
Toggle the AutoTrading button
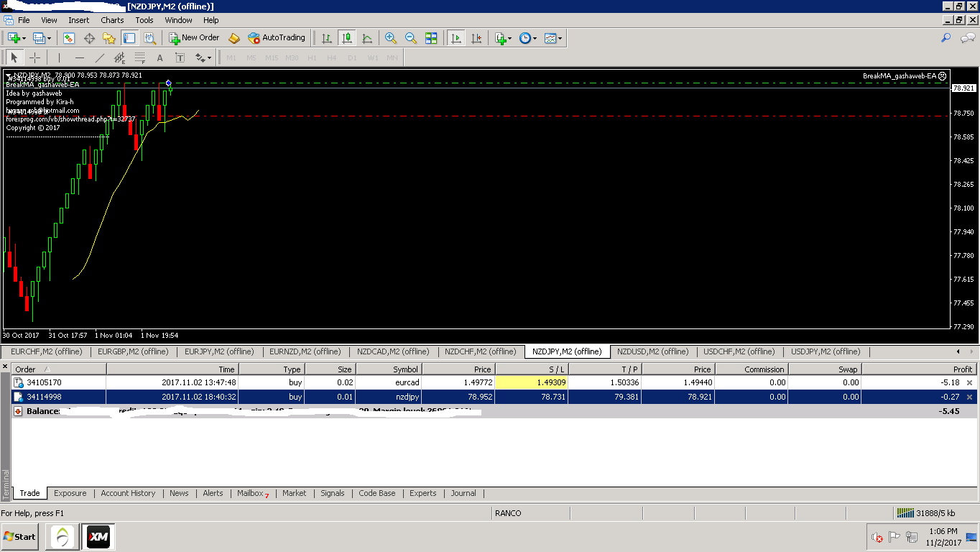(x=277, y=38)
